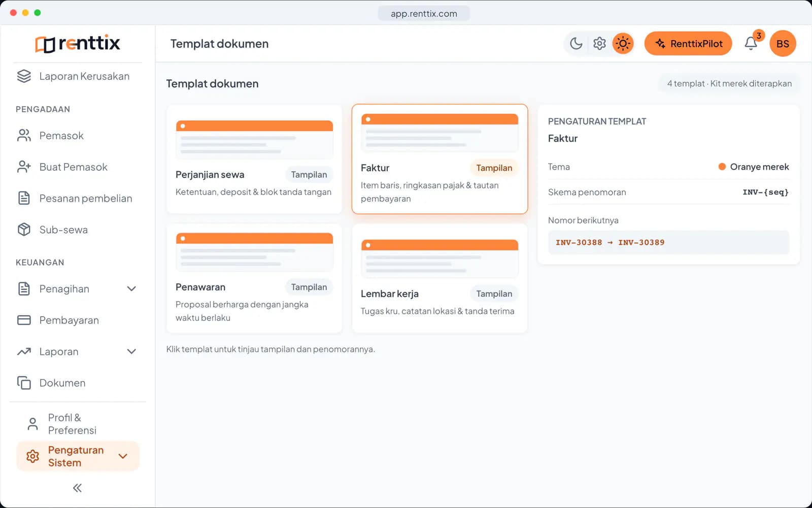Go to Pesanan pembelian
812x508 pixels.
click(x=77, y=198)
